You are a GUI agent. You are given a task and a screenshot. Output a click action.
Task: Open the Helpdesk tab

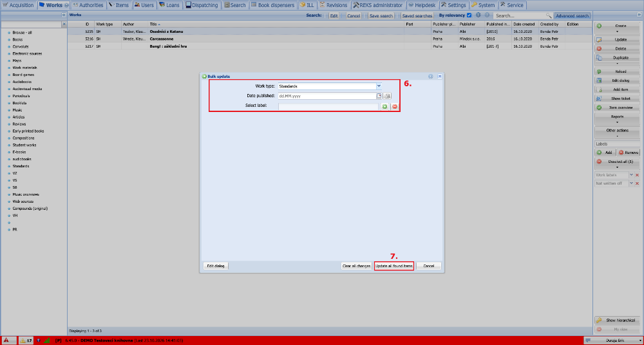[422, 5]
